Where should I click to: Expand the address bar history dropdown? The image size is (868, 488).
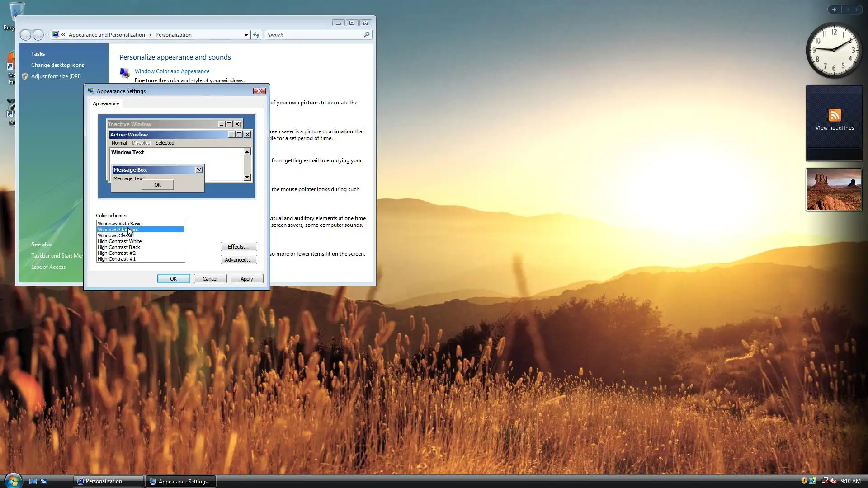pos(246,35)
